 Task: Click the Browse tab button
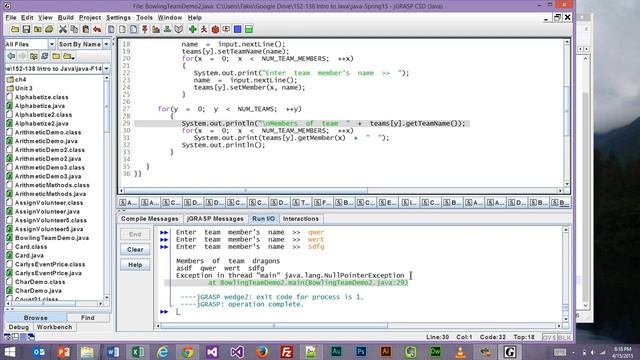(36, 318)
